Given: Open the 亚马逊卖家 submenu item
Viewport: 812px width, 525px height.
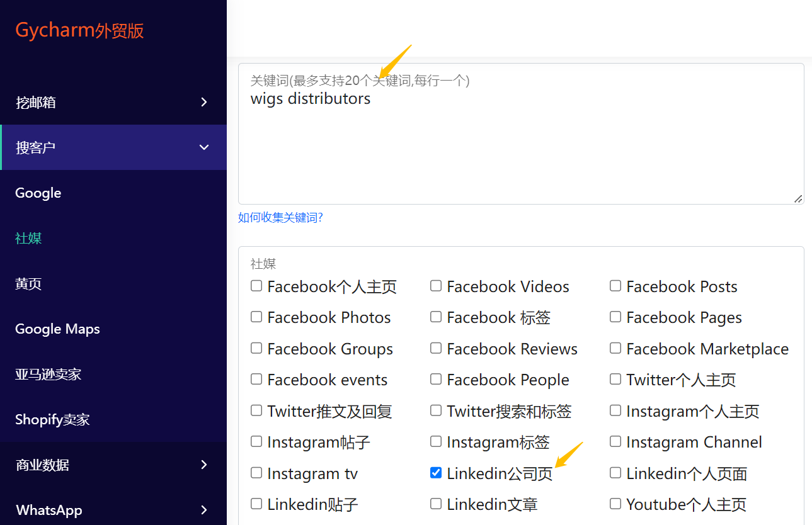Looking at the screenshot, I should [49, 374].
